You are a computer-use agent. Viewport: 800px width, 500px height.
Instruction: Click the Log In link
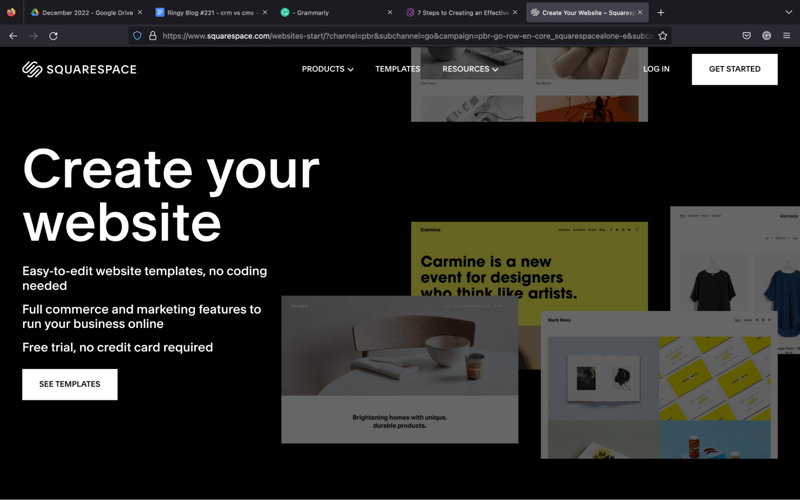tap(656, 69)
